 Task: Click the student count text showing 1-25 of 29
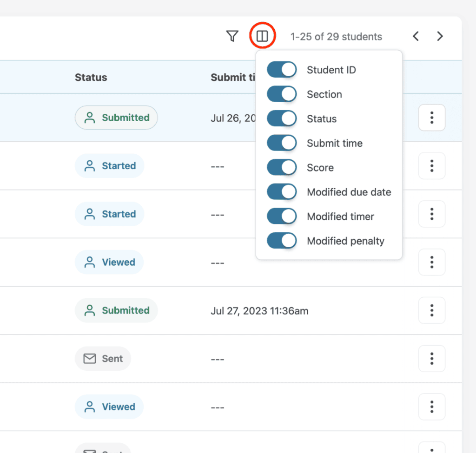point(336,36)
